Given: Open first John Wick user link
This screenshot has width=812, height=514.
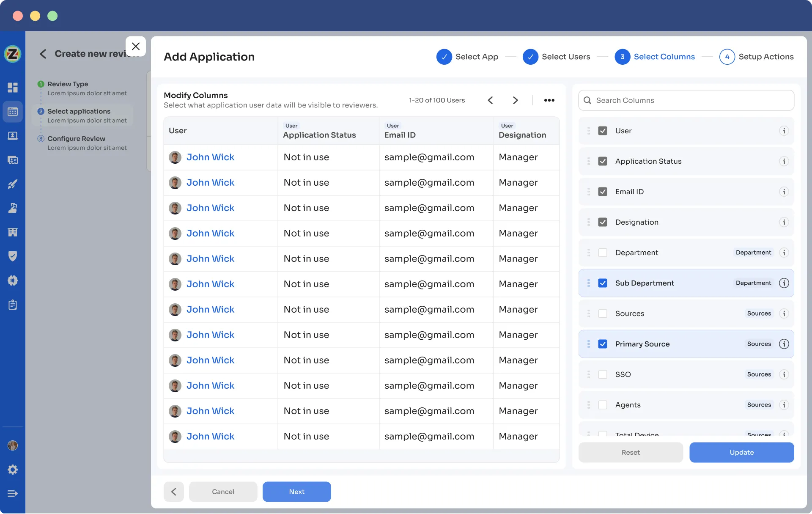Looking at the screenshot, I should coord(210,157).
